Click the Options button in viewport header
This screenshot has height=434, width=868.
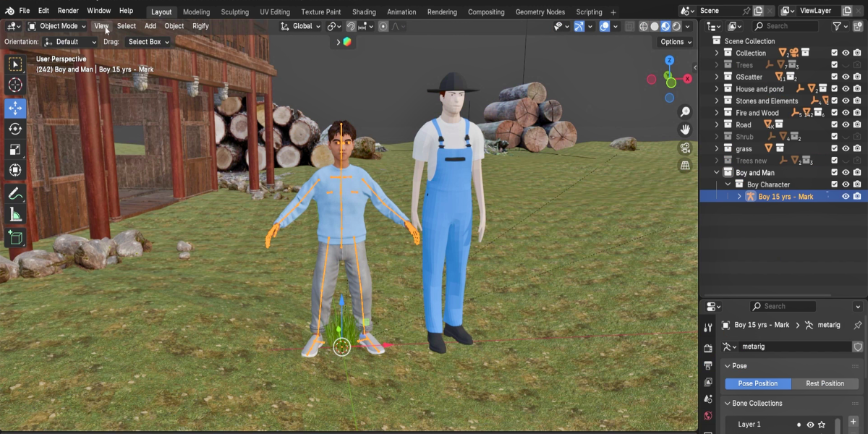pyautogui.click(x=676, y=42)
